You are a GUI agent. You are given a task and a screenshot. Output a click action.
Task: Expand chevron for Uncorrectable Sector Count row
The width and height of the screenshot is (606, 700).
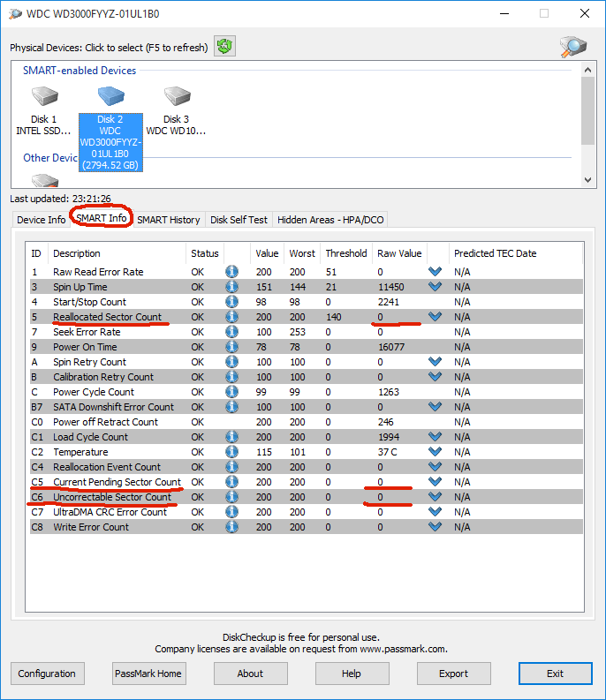pos(435,497)
